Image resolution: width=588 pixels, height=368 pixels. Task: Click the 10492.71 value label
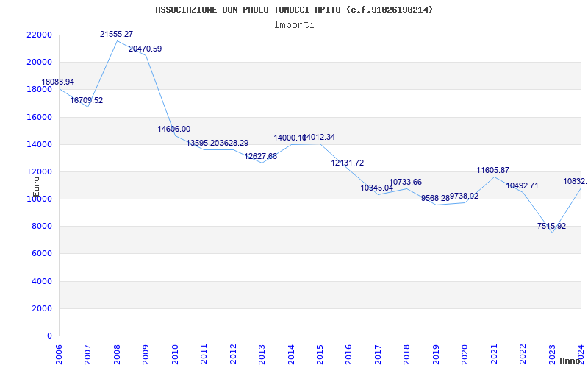[x=522, y=185]
